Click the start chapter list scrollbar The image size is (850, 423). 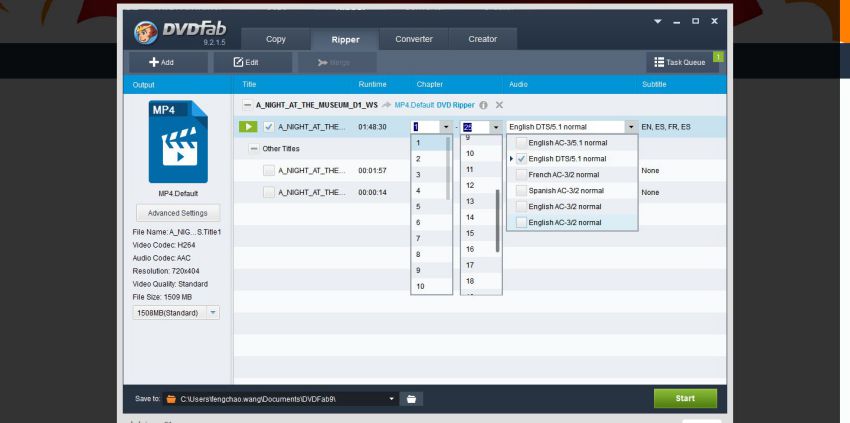(x=448, y=168)
